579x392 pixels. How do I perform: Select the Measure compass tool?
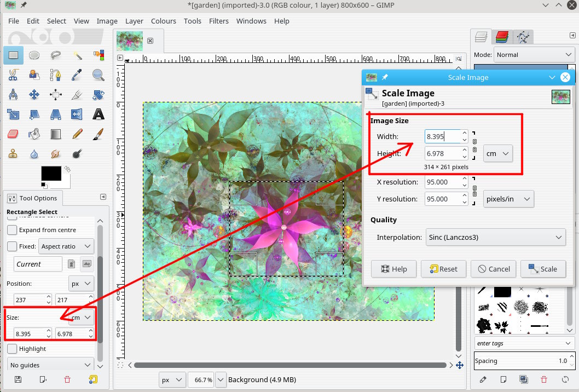[x=13, y=95]
